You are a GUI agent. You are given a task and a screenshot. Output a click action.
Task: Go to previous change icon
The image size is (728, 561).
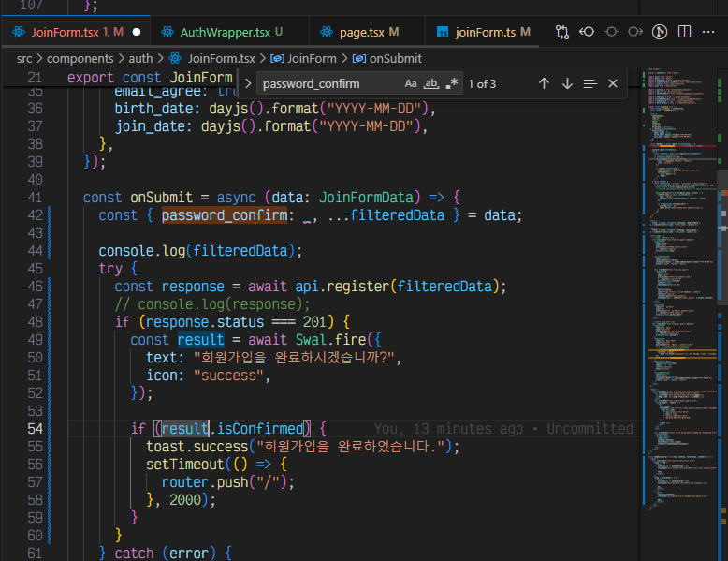[587, 32]
